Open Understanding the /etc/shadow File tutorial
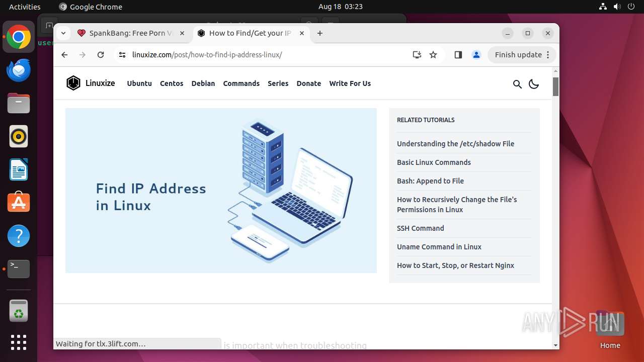 point(456,144)
